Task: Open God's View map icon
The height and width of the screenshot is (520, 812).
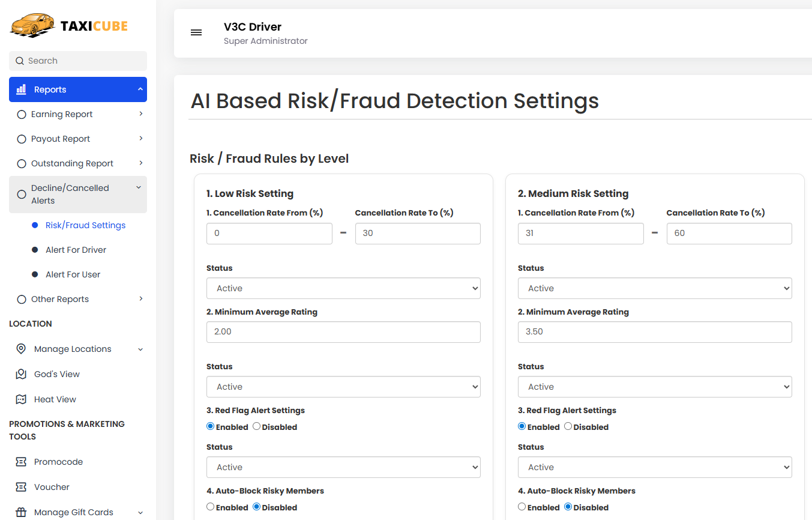Action: point(21,374)
